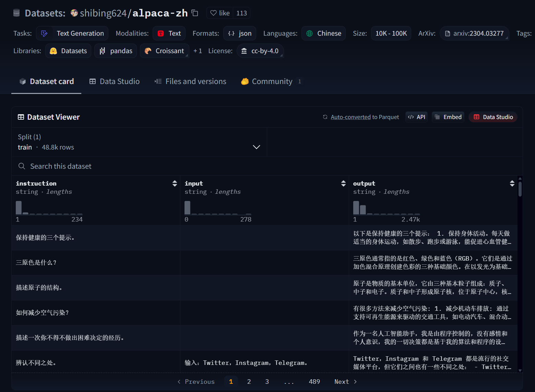The width and height of the screenshot is (535, 392).
Task: Expand the +1 additional libraries
Action: tap(198, 51)
